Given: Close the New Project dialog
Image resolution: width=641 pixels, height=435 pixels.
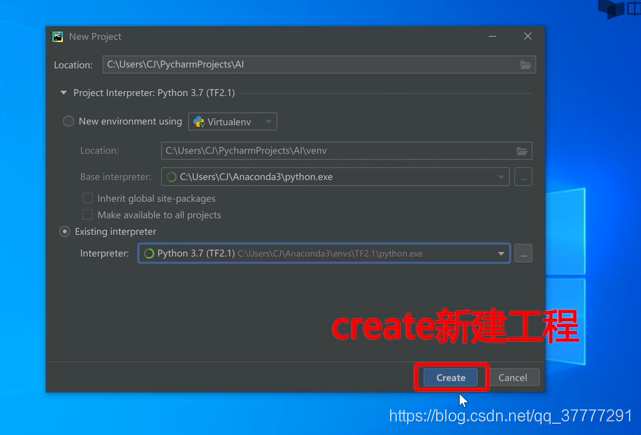Looking at the screenshot, I should [x=528, y=36].
